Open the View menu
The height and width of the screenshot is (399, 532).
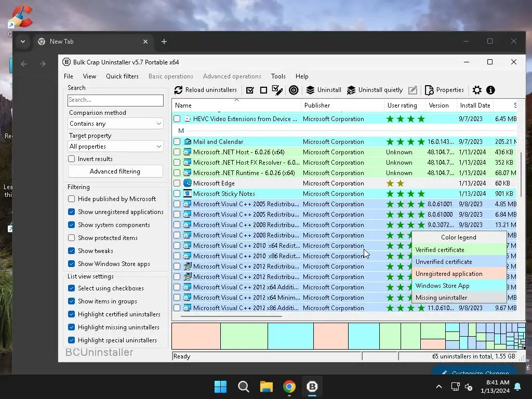click(89, 76)
